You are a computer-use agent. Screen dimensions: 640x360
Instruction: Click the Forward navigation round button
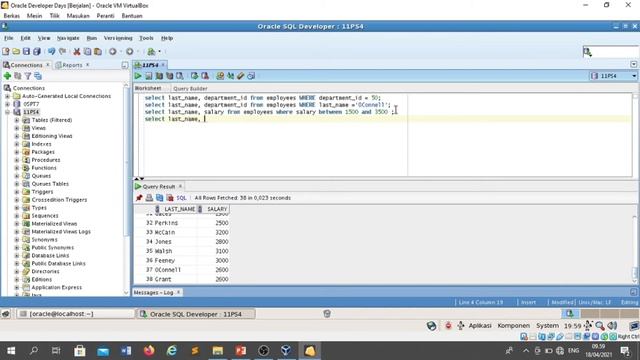130,51
